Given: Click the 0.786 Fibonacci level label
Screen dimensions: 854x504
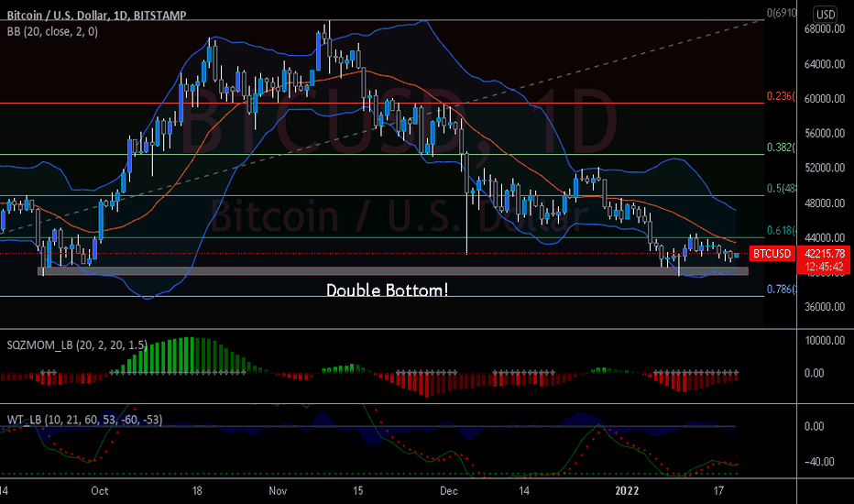Looking at the screenshot, I should (x=781, y=290).
